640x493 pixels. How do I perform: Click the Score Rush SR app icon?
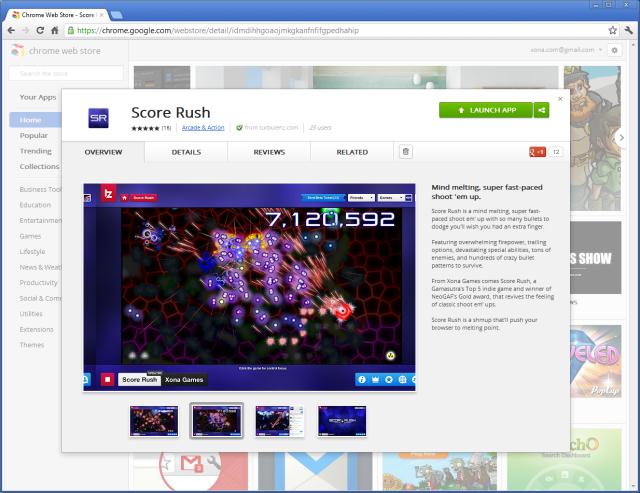98,118
